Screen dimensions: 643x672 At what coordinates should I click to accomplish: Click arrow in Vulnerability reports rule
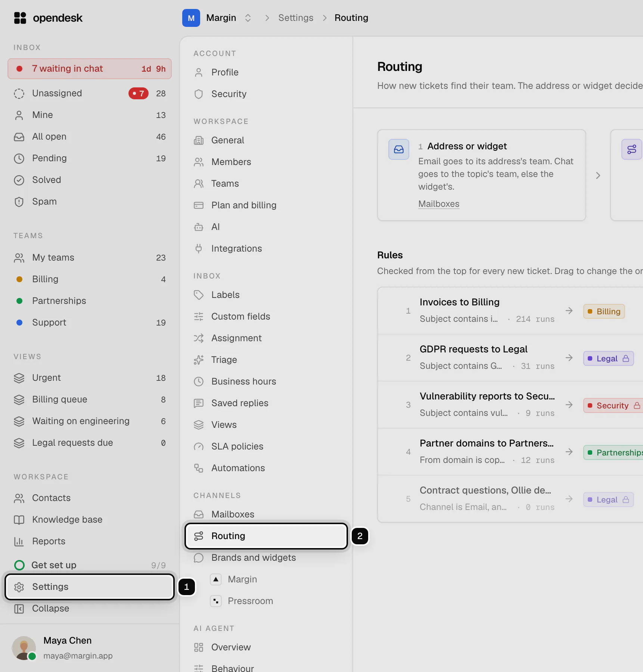569,405
